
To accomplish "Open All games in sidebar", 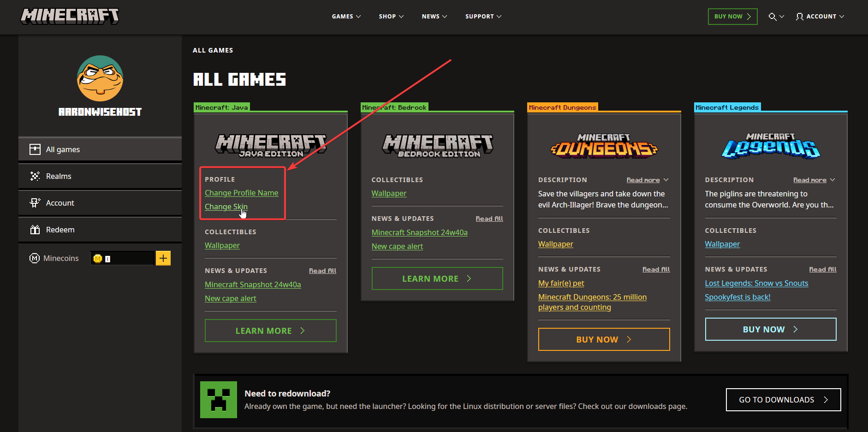I will tap(100, 149).
